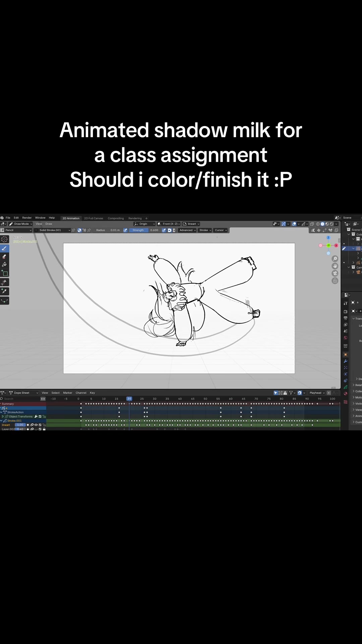Open the Modifiers wrench properties tab
The height and width of the screenshot is (644, 362).
346,361
